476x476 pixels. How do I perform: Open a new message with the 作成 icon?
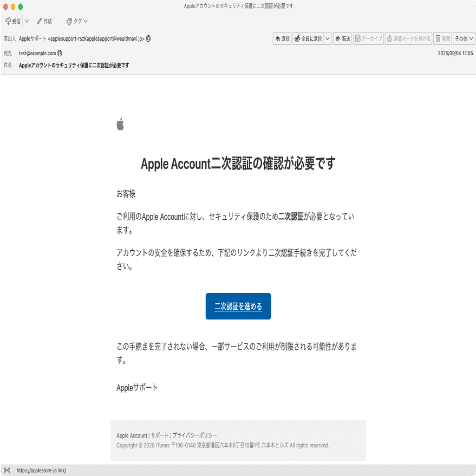tap(43, 22)
